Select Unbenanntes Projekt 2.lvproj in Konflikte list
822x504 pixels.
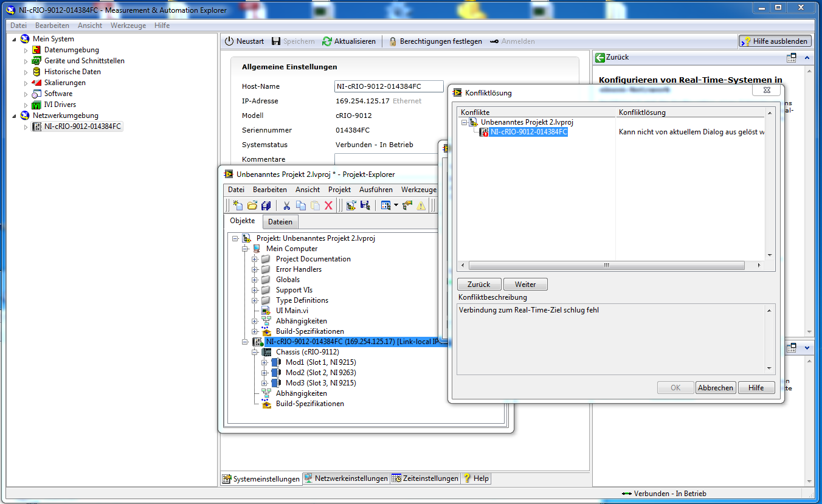pos(527,122)
